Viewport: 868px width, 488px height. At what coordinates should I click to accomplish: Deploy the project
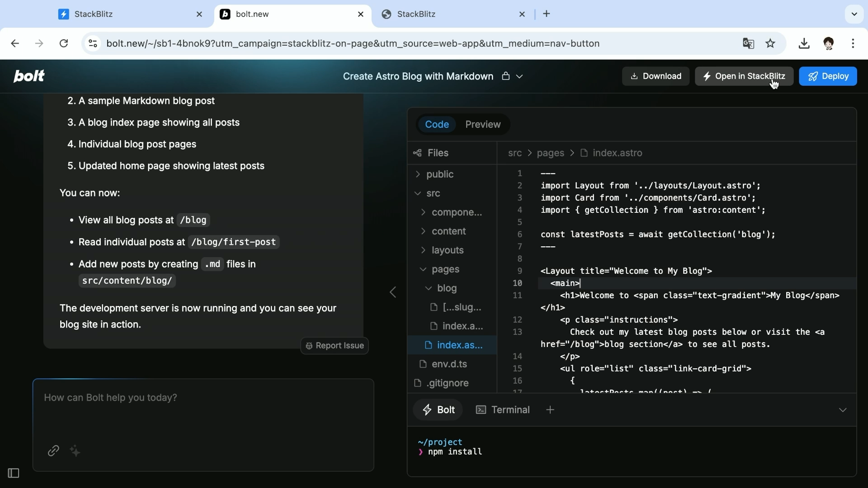click(828, 76)
